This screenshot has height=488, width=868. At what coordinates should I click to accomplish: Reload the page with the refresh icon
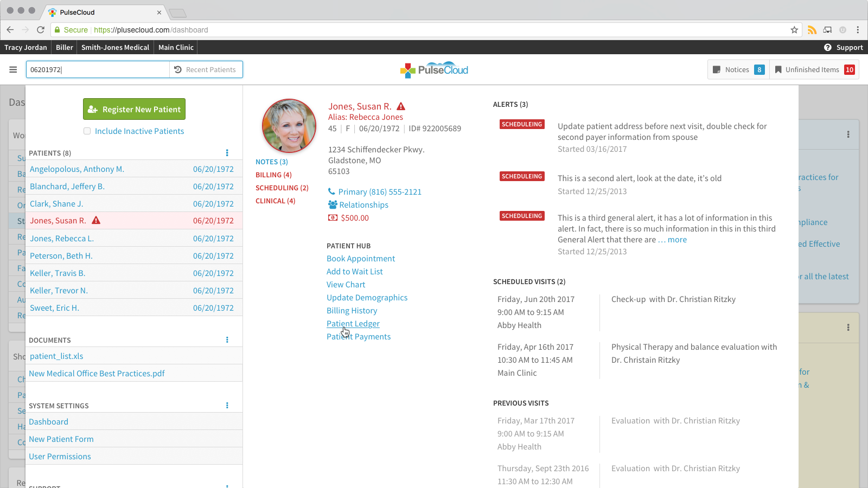coord(41,30)
